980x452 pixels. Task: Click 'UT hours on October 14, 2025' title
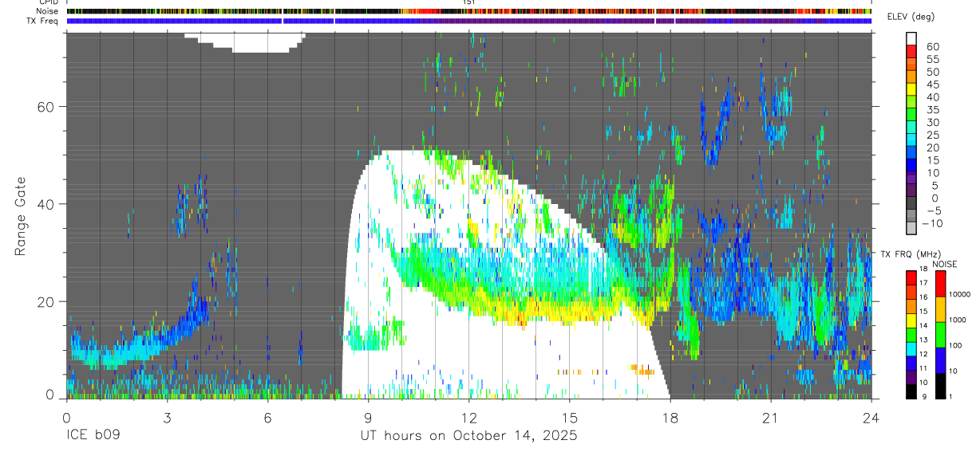pos(468,435)
